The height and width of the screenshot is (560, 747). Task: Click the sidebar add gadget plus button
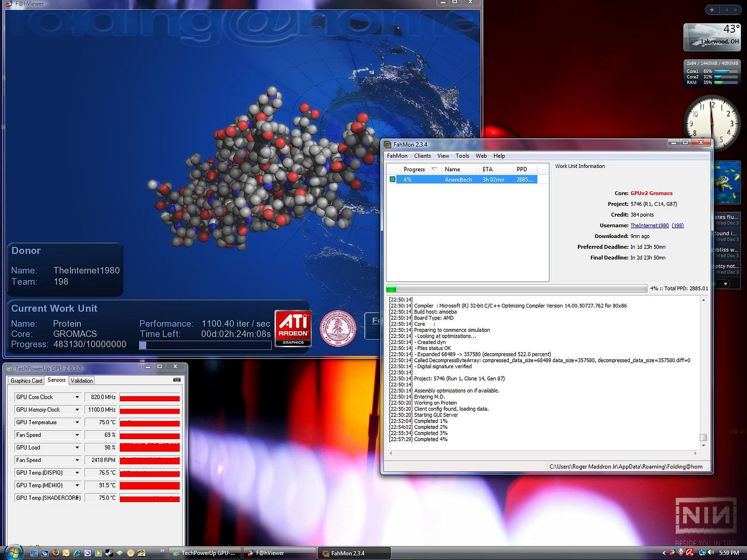coord(712,10)
